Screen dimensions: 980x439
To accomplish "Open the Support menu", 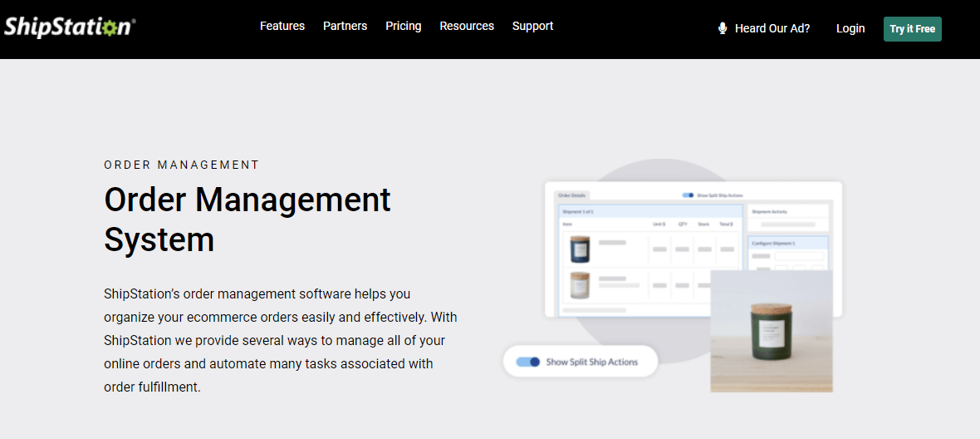I will click(x=532, y=27).
